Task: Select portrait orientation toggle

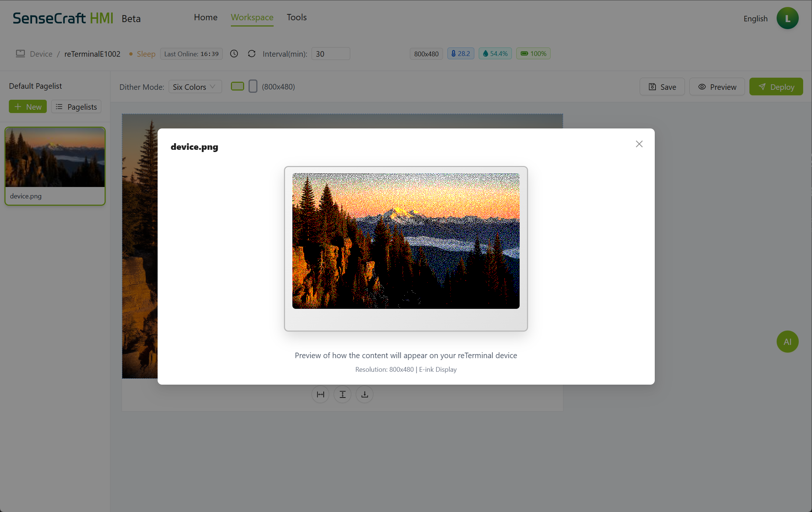Action: pos(253,86)
